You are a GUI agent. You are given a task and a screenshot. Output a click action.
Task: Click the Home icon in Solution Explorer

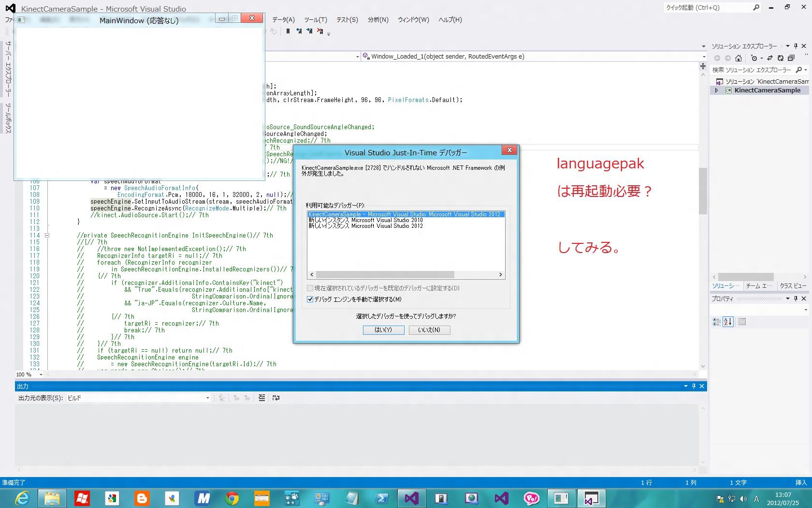click(738, 58)
